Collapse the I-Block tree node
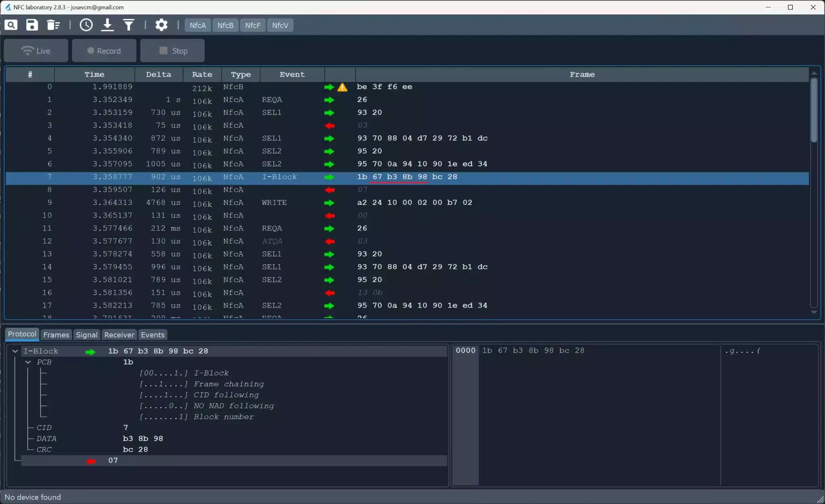 point(15,351)
